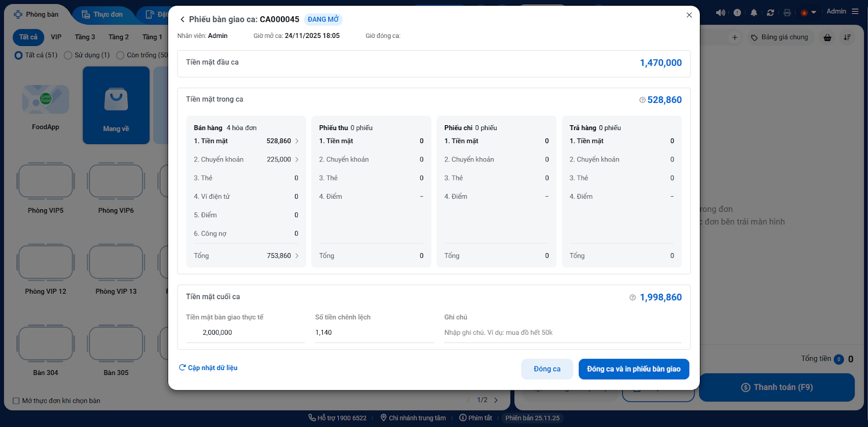
Task: Click Đóng ca và in phiếu bàn giao
Action: (634, 369)
